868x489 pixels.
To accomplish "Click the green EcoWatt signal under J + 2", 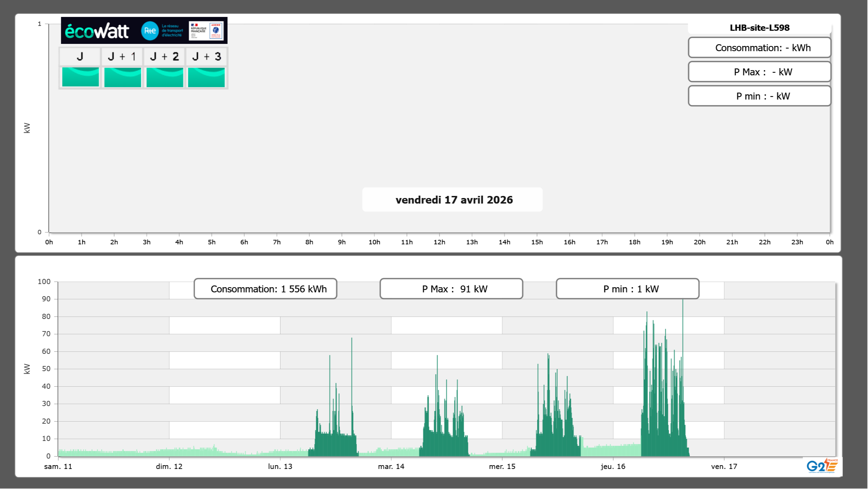I will 165,77.
